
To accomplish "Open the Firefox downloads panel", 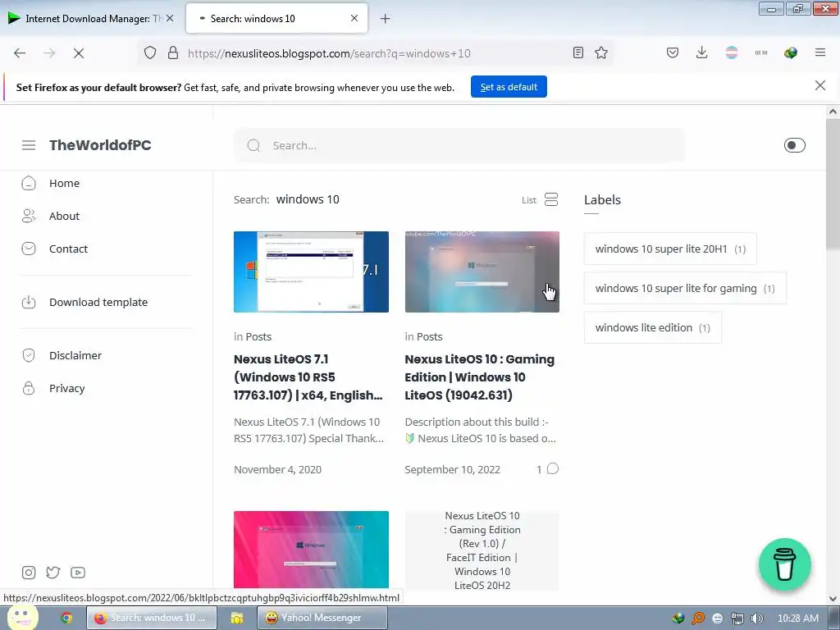I will click(702, 52).
